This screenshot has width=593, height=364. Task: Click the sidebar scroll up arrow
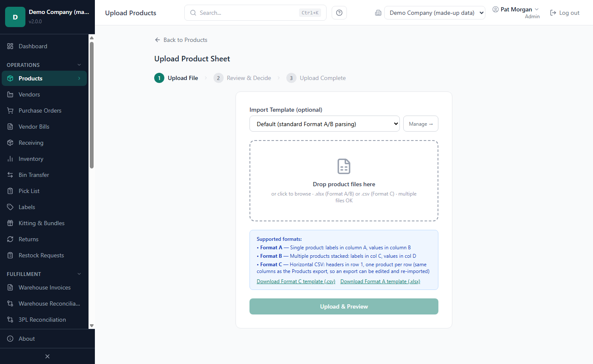(91, 38)
